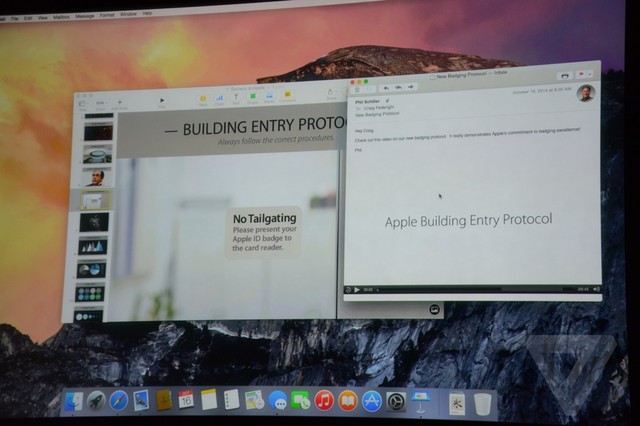Open Launchpad from the Dock

tap(96, 401)
